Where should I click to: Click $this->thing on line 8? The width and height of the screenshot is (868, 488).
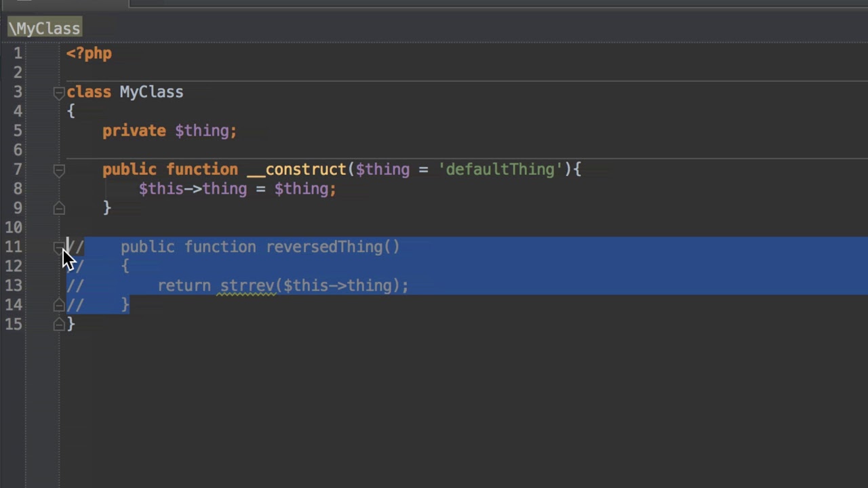pyautogui.click(x=193, y=188)
